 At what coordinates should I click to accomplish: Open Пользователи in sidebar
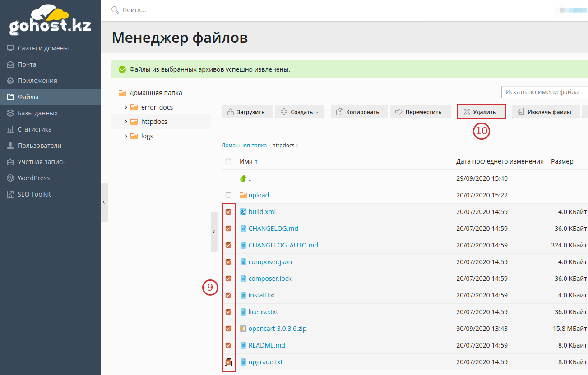tap(50, 146)
